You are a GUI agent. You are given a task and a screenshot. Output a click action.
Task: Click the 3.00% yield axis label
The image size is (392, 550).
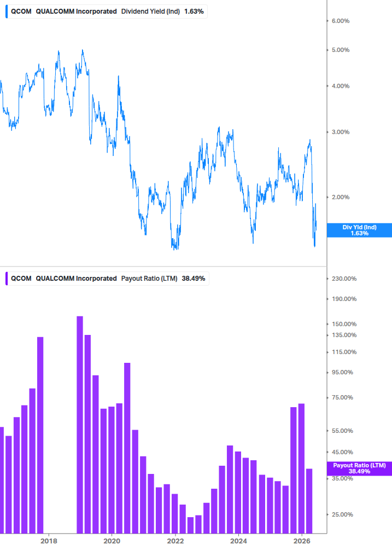[x=341, y=132]
